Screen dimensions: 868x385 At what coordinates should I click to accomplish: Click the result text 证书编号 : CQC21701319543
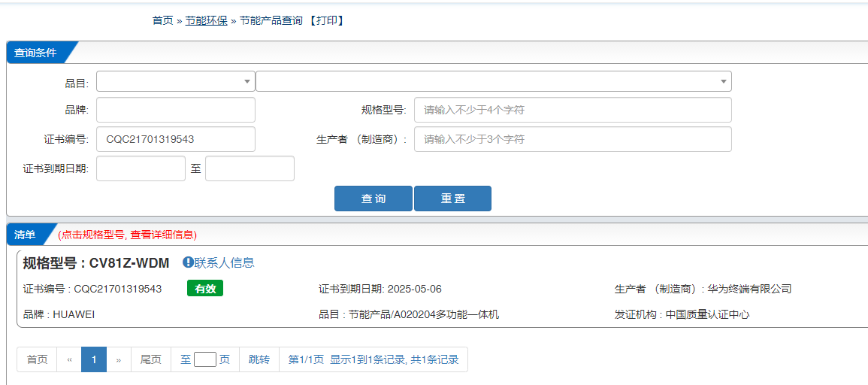(x=92, y=289)
